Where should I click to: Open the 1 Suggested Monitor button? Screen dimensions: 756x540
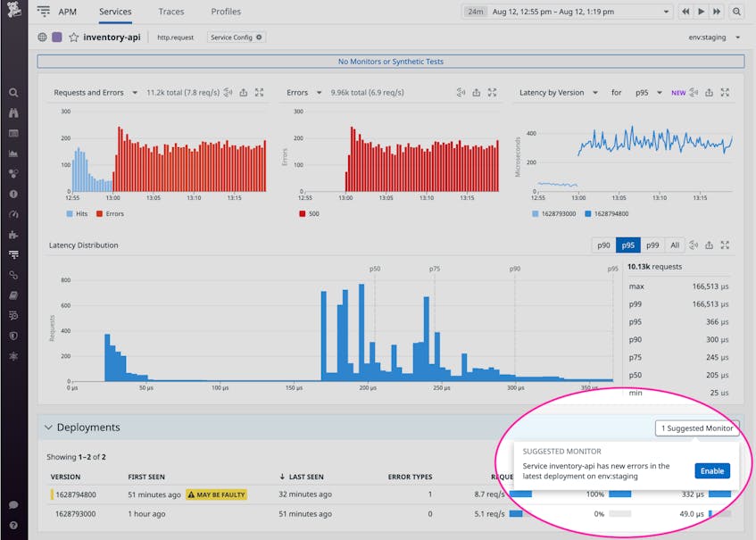pos(697,428)
